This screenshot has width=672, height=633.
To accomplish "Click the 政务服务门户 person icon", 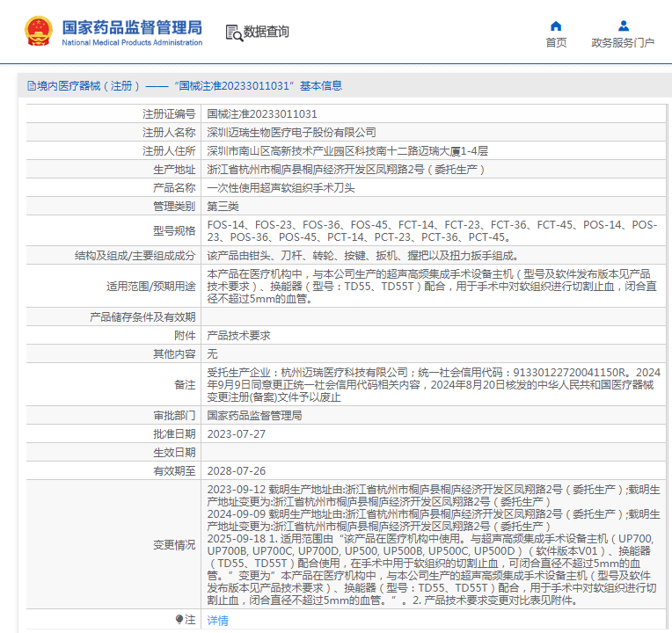I will (623, 25).
